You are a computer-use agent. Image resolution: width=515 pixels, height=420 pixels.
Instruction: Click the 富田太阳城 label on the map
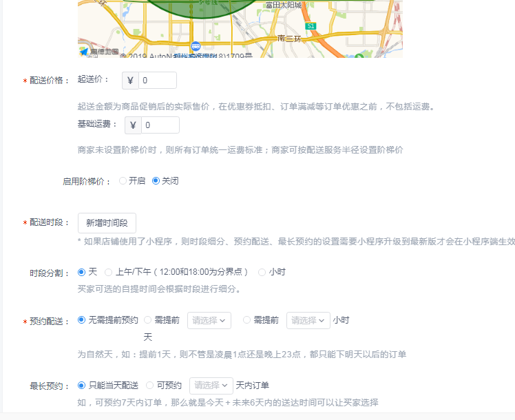pos(284,5)
